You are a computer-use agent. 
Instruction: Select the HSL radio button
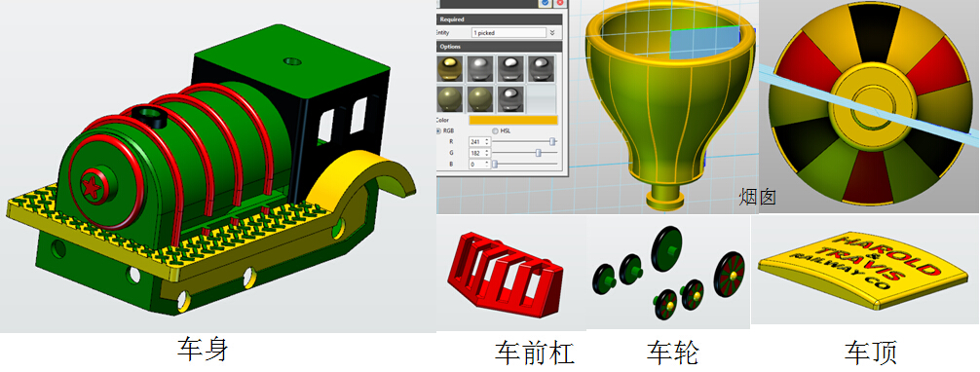click(x=496, y=130)
